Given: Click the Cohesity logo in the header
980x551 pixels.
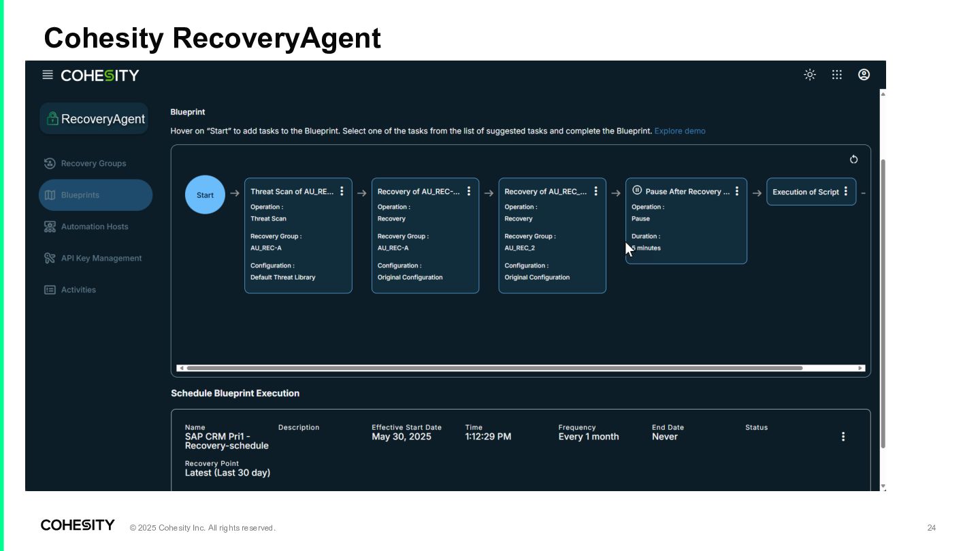Looking at the screenshot, I should [x=100, y=76].
